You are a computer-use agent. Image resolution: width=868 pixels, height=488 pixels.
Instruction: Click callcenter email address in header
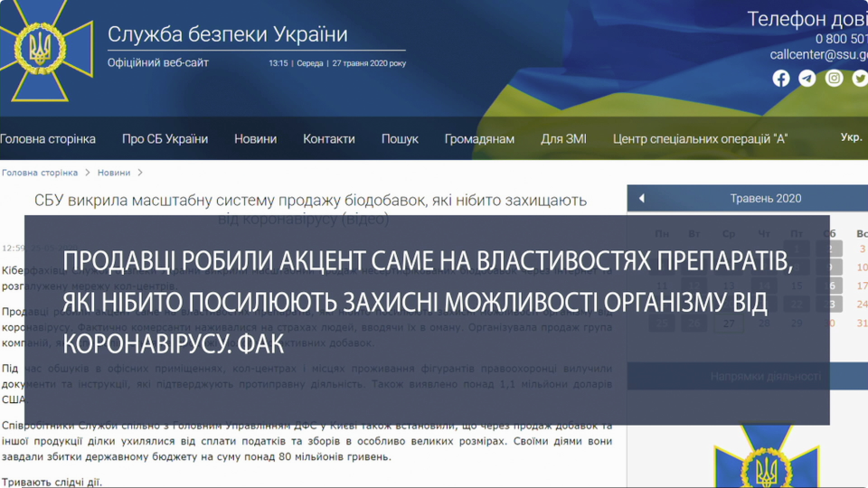pyautogui.click(x=819, y=54)
